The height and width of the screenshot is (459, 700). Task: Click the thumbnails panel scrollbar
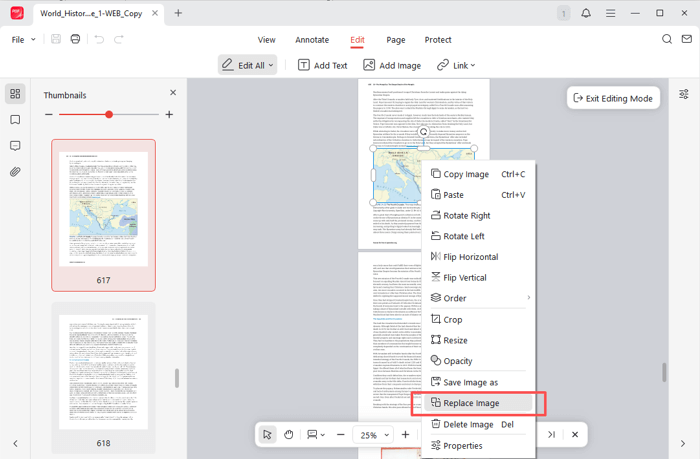(177, 378)
